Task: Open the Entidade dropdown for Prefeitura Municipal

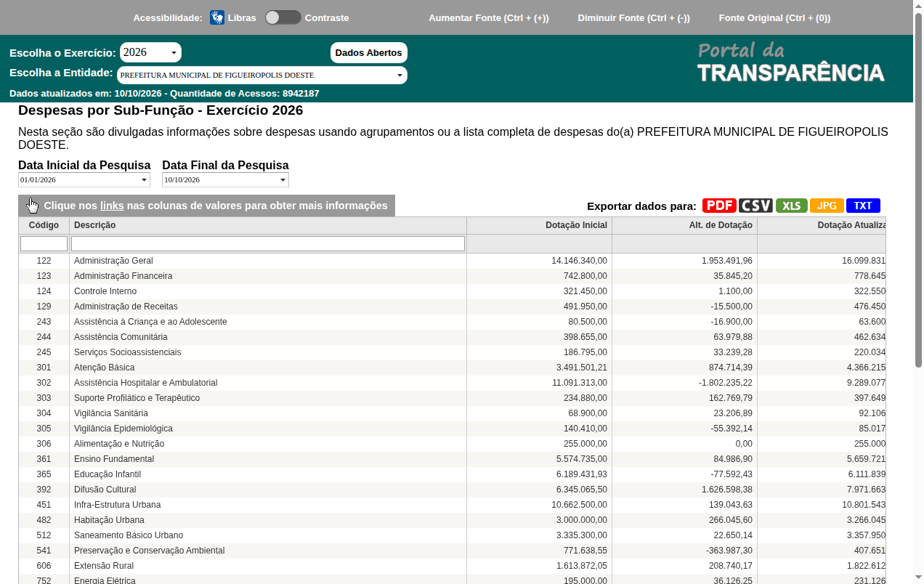Action: [x=262, y=75]
